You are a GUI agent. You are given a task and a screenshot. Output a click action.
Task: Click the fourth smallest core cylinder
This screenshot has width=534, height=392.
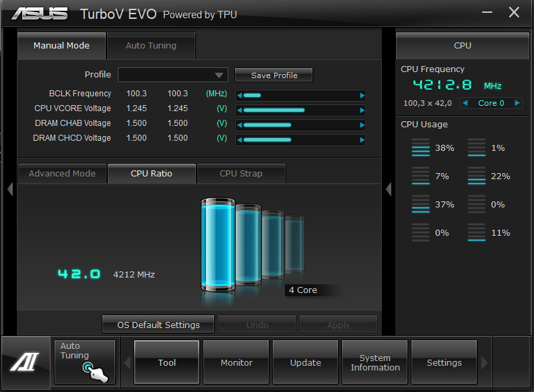tap(294, 244)
